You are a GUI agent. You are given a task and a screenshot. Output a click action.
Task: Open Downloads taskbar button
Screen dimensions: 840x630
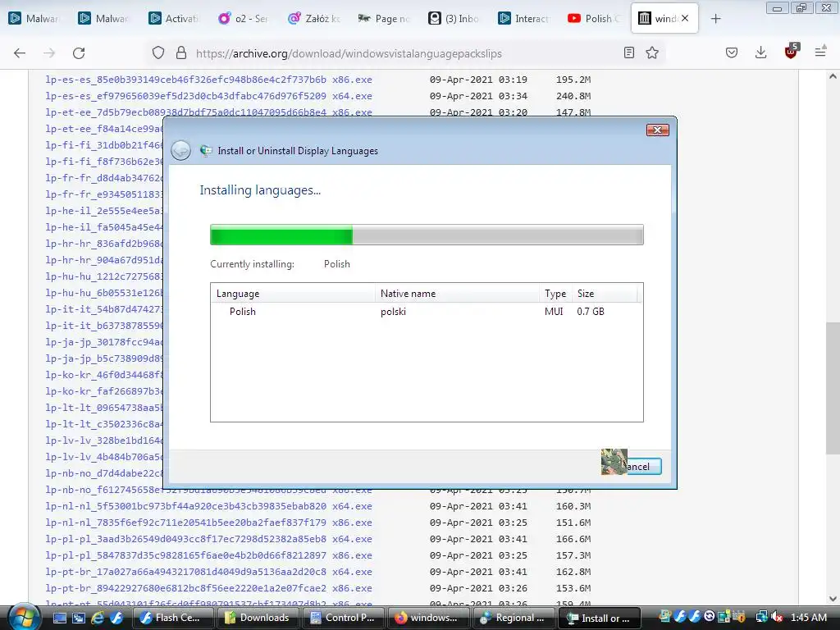258,618
